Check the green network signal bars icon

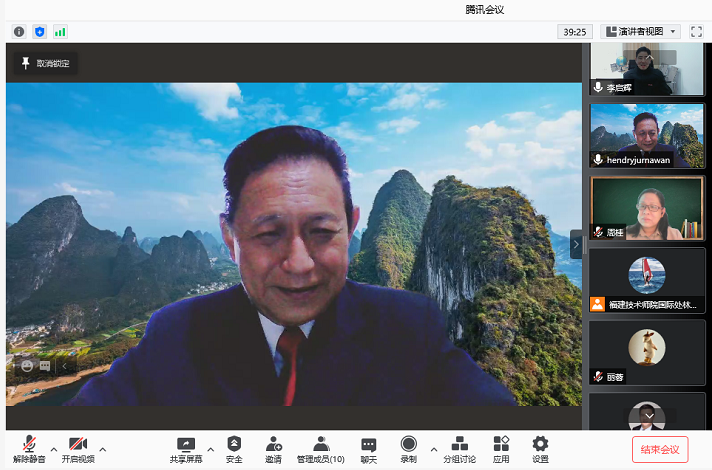pos(60,32)
